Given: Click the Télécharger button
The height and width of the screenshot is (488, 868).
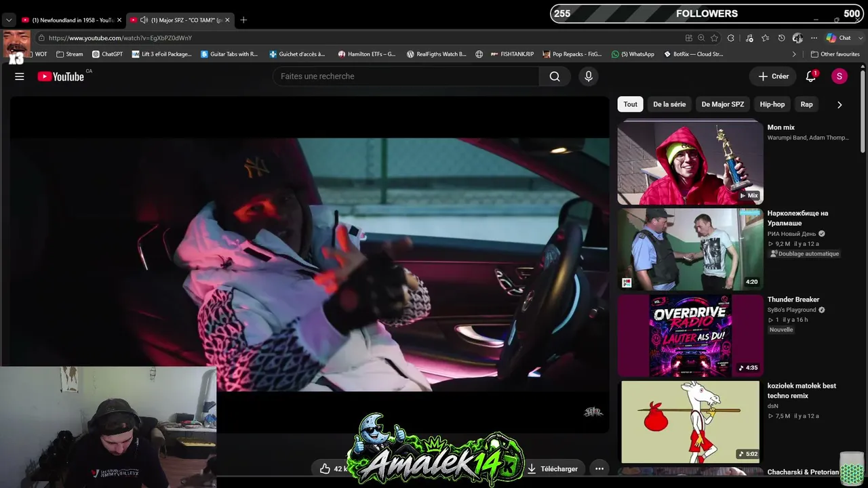Looking at the screenshot, I should [553, 468].
